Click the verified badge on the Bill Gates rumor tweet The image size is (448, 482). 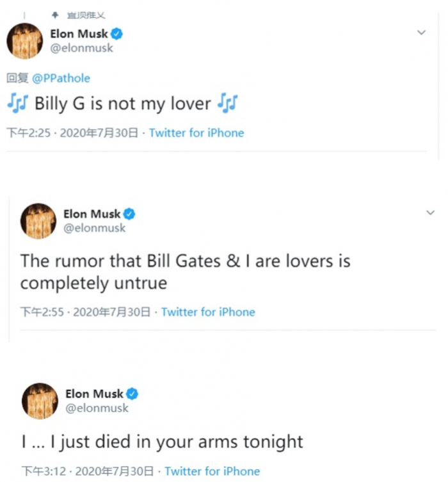coord(129,214)
